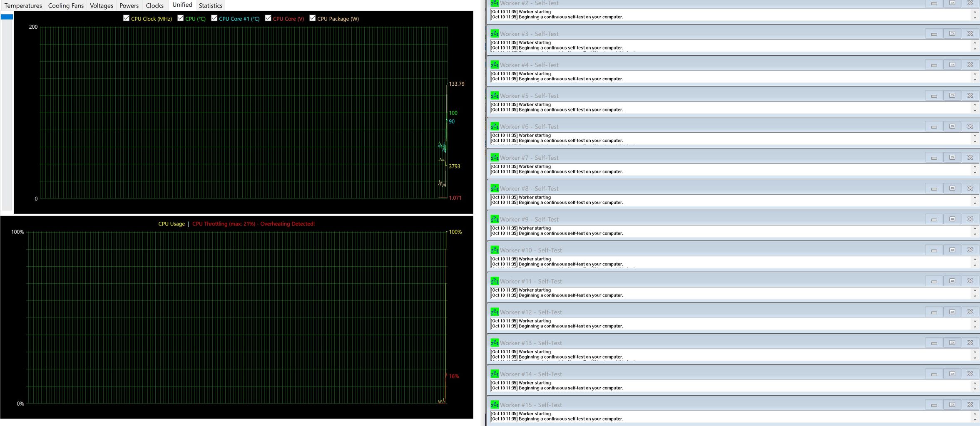The width and height of the screenshot is (980, 426).
Task: Minimize the Worker #5 Self-Test window
Action: [x=934, y=96]
